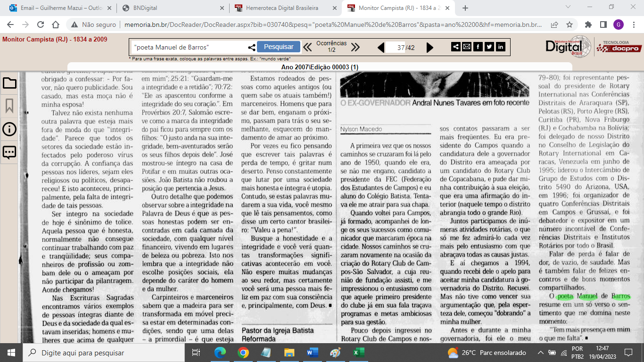
Task: Share page on Twitter icon
Action: pos(489,46)
